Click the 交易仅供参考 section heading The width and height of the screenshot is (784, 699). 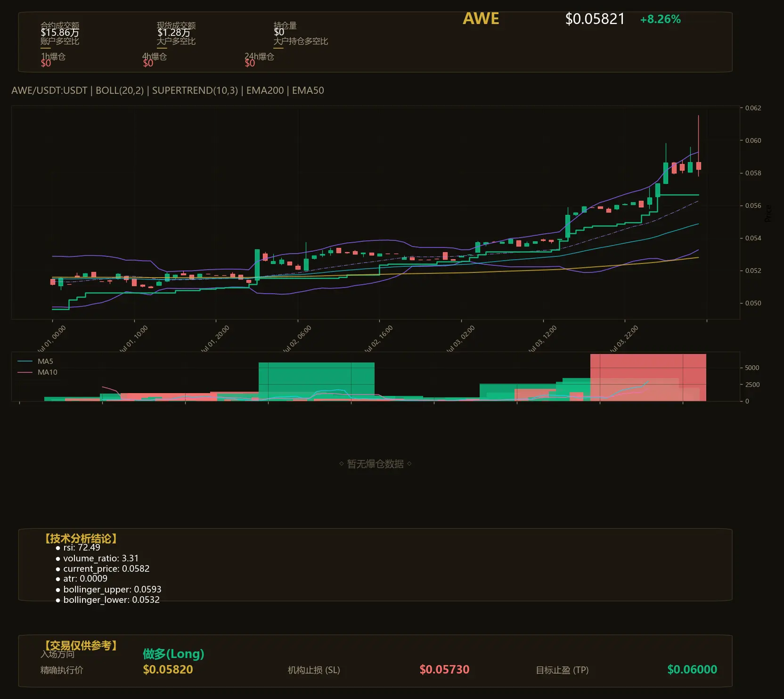81,645
